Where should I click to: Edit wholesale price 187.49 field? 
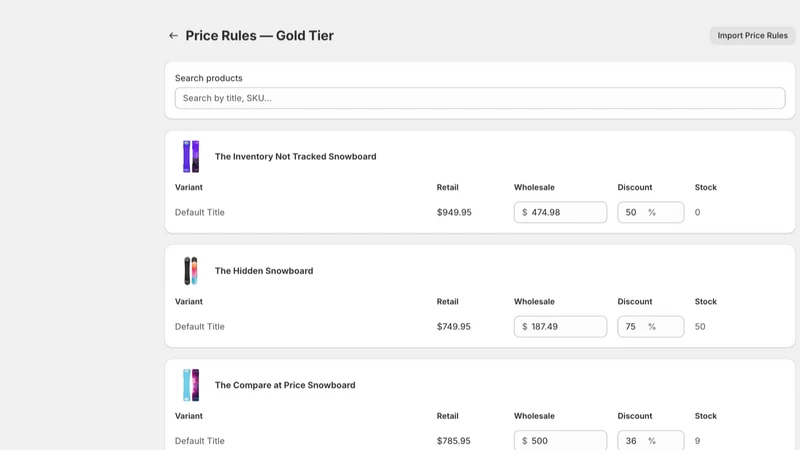(x=560, y=327)
